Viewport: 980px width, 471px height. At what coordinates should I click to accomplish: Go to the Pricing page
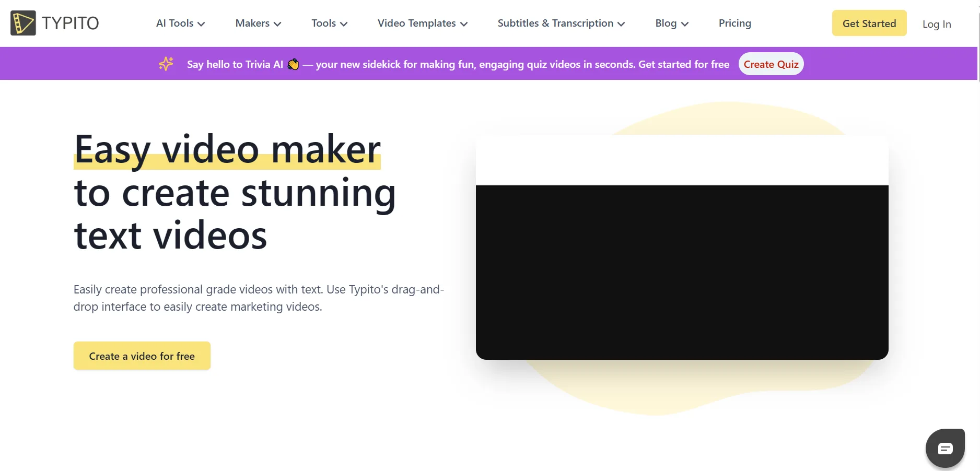(734, 23)
